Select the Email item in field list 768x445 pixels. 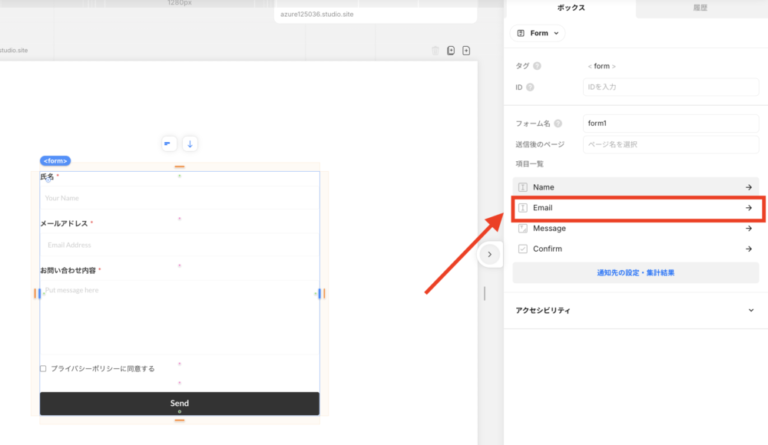tap(635, 208)
